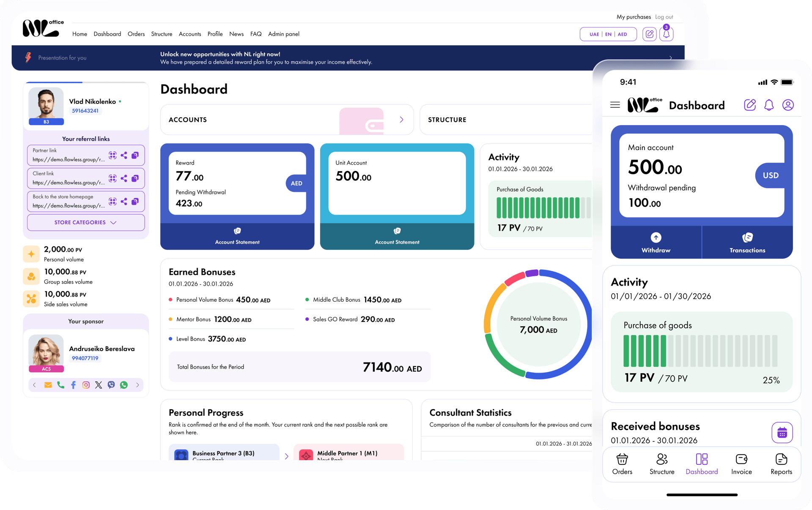Open the Structure menu item in top navigation

pos(162,34)
